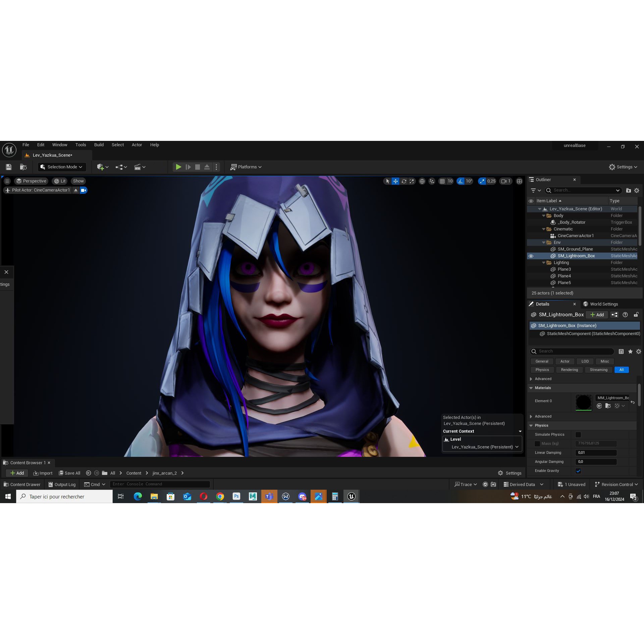Toggle rotation angle snapping
Screen dimensions: 644x644
461,181
